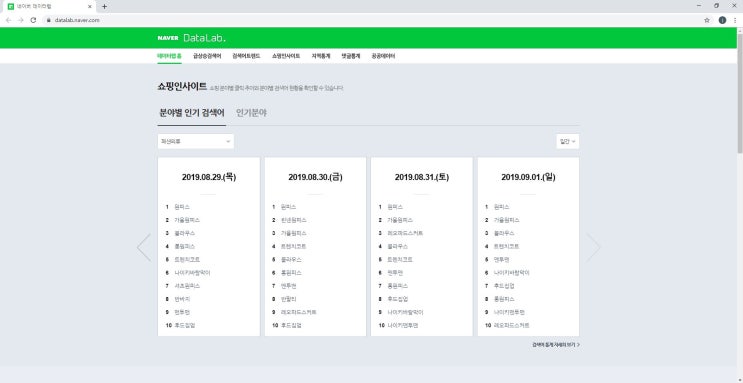This screenshot has width=743, height=383.
Task: Click rank 8 반바지 under 2019.08.29
Action: tap(182, 299)
